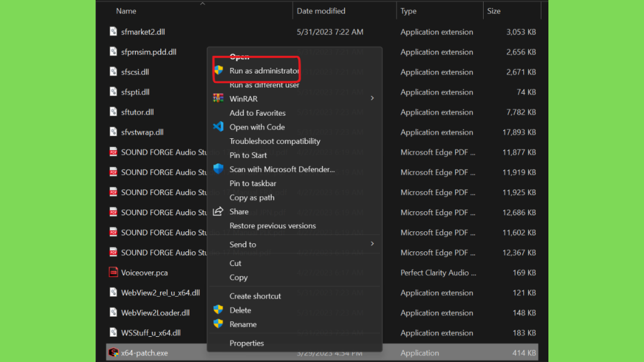
Task: Select Create shortcut
Action: pyautogui.click(x=255, y=296)
